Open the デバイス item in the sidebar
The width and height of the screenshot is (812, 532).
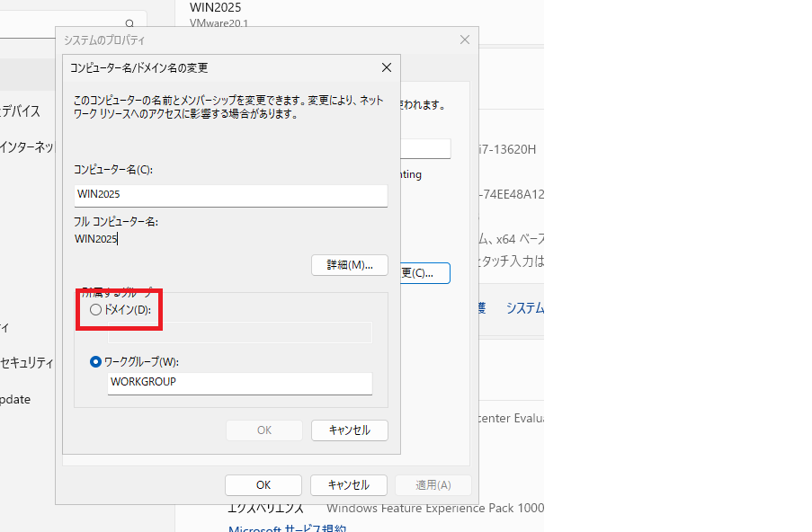point(22,111)
